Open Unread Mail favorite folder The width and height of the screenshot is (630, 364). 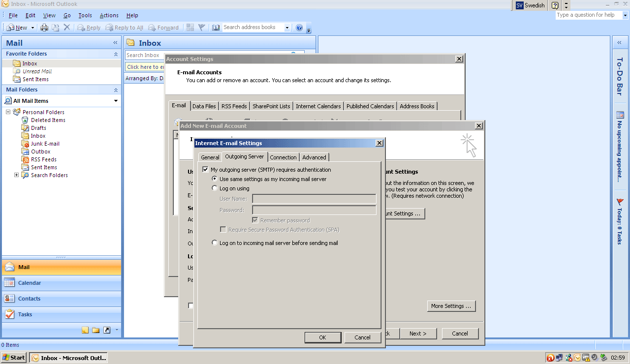(x=37, y=71)
